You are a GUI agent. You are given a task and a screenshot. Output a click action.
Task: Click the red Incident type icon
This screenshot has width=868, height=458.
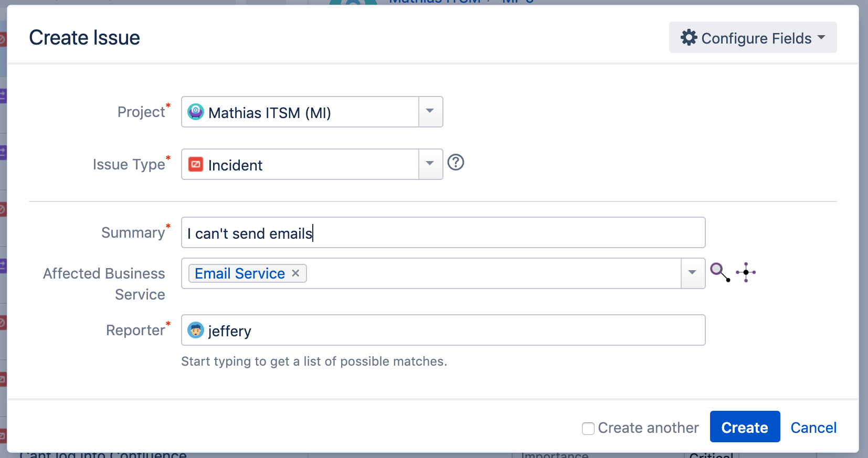(196, 165)
